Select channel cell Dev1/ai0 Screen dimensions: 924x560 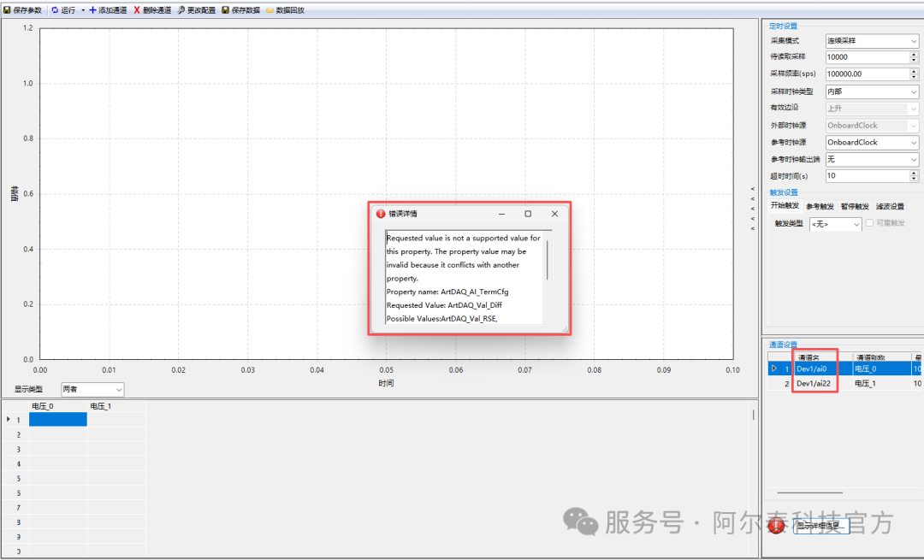(822, 368)
